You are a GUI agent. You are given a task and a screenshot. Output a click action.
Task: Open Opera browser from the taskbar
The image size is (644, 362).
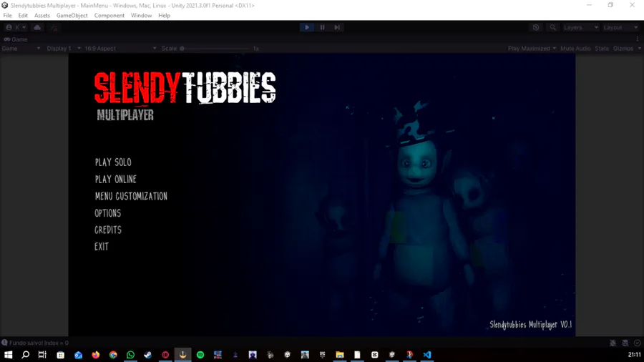click(165, 355)
